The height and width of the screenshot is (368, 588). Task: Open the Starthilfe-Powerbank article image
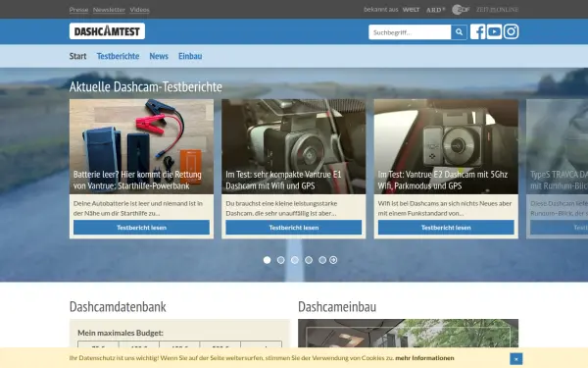141,146
